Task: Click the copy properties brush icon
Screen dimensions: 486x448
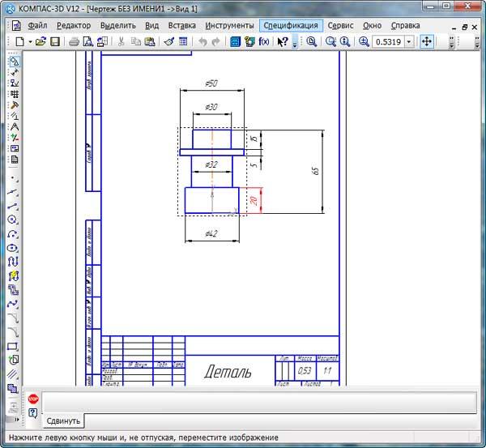Action: [x=169, y=41]
